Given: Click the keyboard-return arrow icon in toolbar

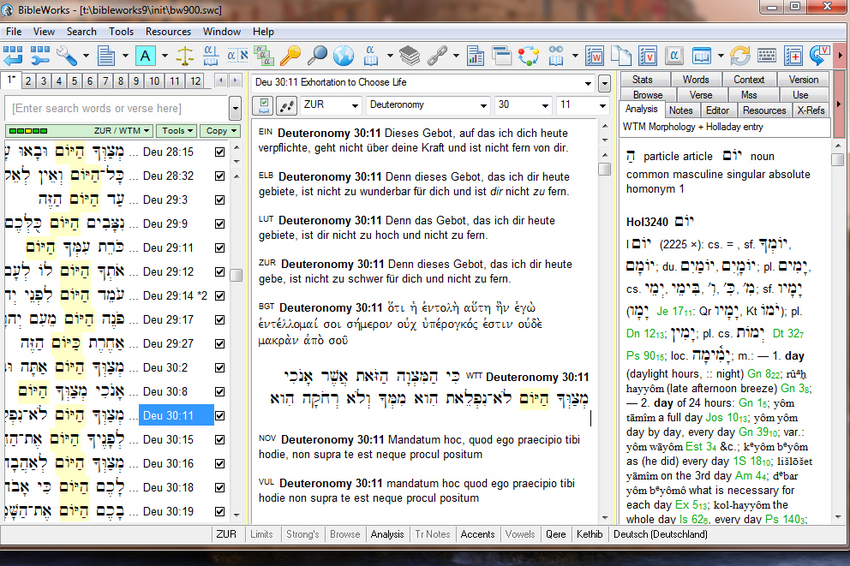Looking at the screenshot, I should click(12, 55).
